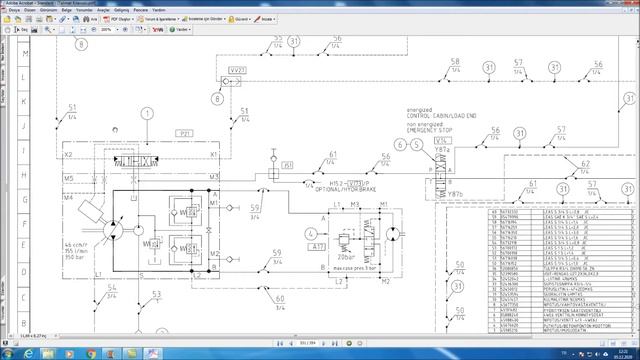Open the Yardım toolbar dropdown

(x=180, y=30)
